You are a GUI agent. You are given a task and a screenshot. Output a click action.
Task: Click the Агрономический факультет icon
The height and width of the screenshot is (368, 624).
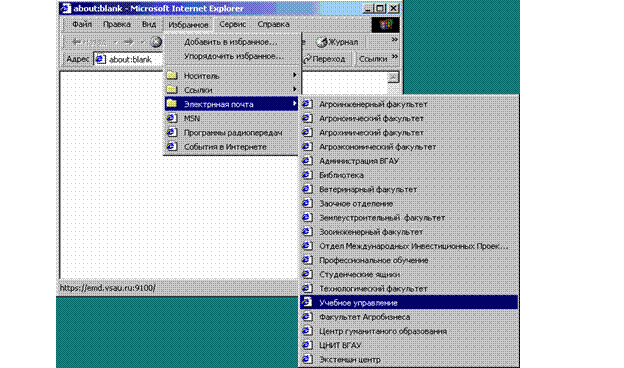pyautogui.click(x=307, y=118)
